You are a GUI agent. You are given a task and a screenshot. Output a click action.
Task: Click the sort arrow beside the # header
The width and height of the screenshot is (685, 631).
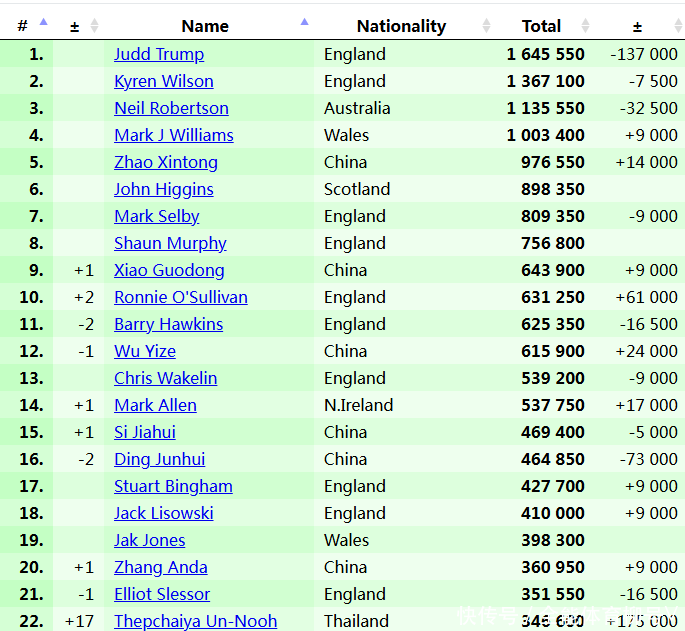pyautogui.click(x=43, y=24)
